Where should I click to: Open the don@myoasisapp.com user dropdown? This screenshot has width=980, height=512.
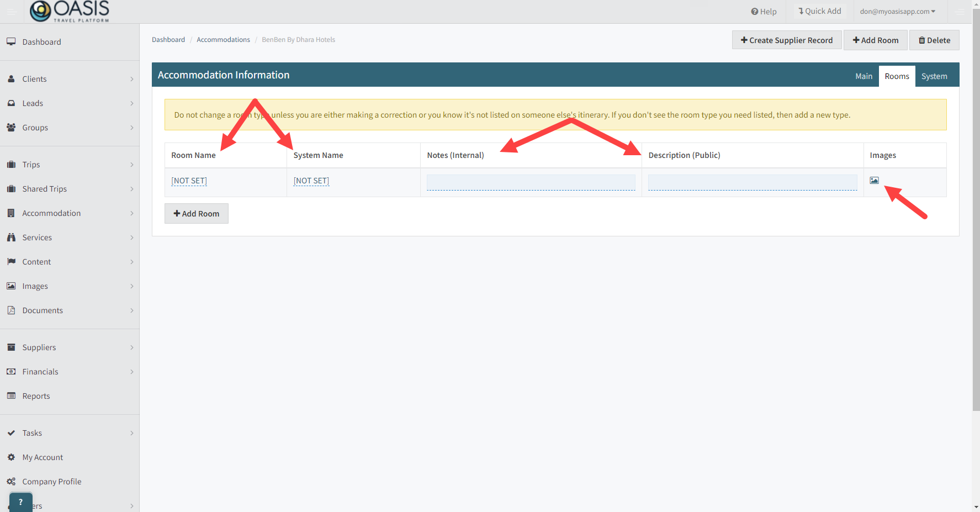tap(897, 12)
